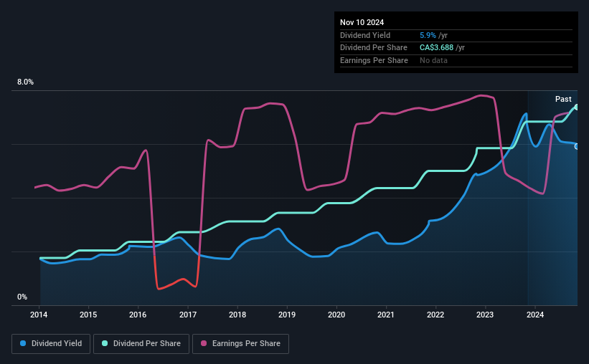
Task: Click the 8.0% y-axis label
Action: pos(25,82)
